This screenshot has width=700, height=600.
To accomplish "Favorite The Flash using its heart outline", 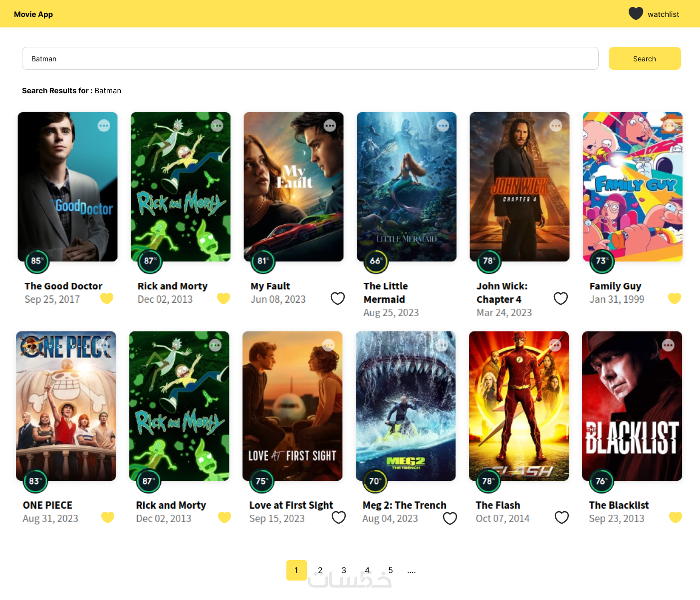I will click(562, 517).
